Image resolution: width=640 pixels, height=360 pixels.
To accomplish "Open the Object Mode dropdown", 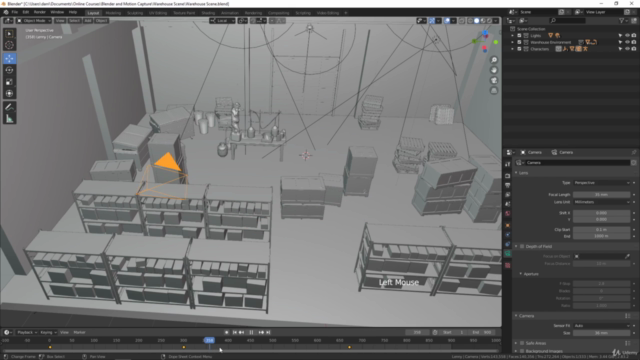I will click(x=34, y=20).
